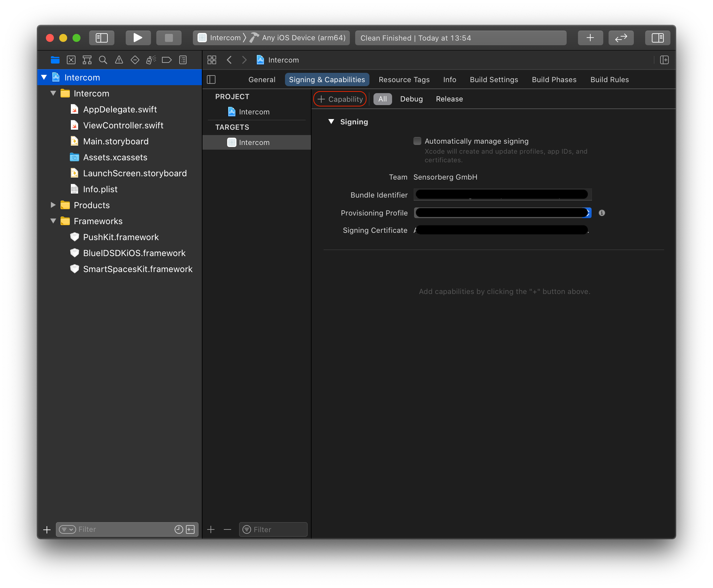713x588 pixels.
Task: Open the Breakpoint navigator icon
Action: pos(167,60)
